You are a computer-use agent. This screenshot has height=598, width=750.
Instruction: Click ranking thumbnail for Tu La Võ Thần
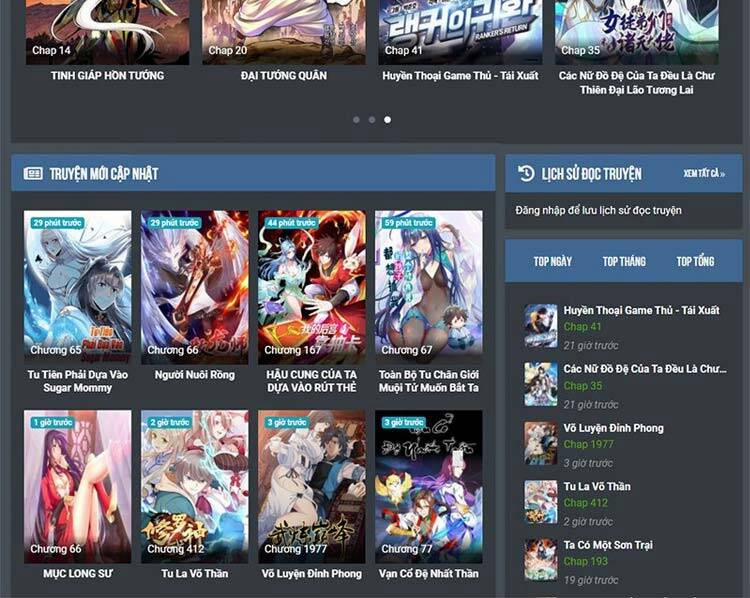coord(540,502)
